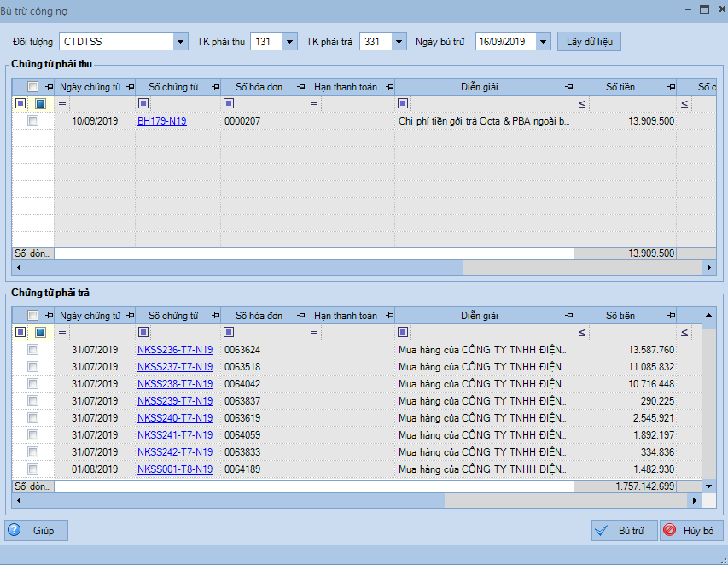Viewport: 728px width, 565px height.
Task: Click the Hủy bỏ button
Action: tap(691, 530)
